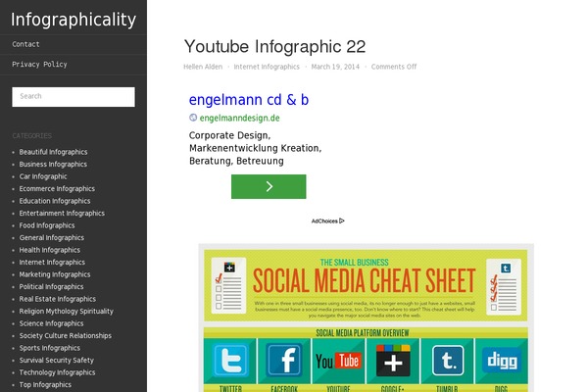Viewport: 588px width, 392px height.
Task: Open General Infographics category
Action: (52, 238)
